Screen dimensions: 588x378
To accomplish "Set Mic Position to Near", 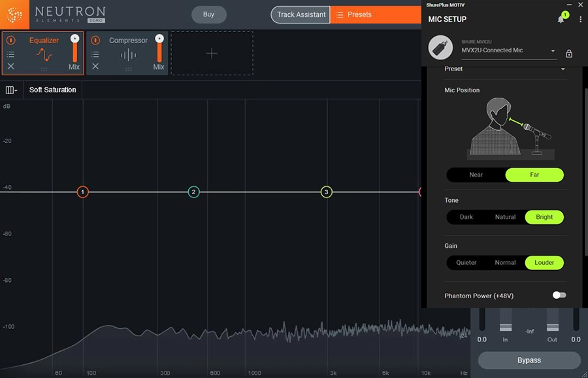I will coord(476,175).
